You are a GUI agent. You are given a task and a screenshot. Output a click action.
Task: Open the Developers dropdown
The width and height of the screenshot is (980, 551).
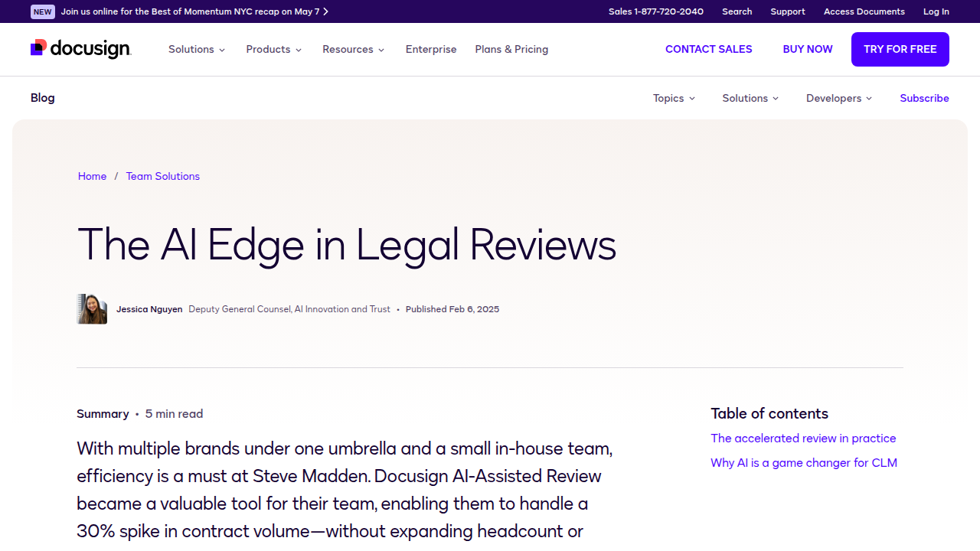pyautogui.click(x=839, y=98)
